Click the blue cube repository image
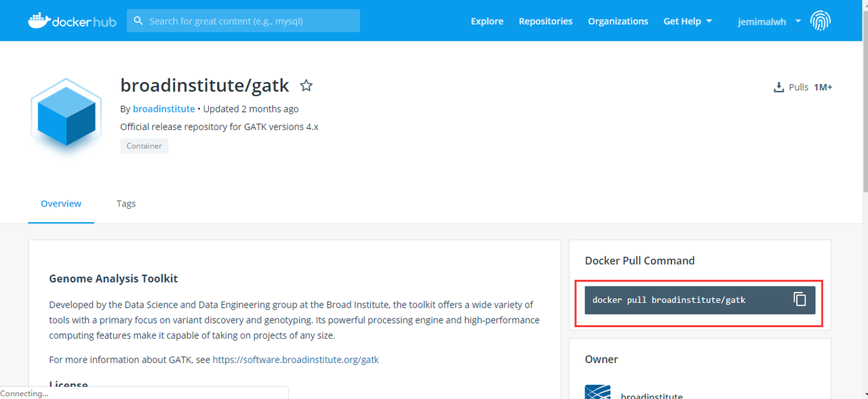 (x=66, y=118)
